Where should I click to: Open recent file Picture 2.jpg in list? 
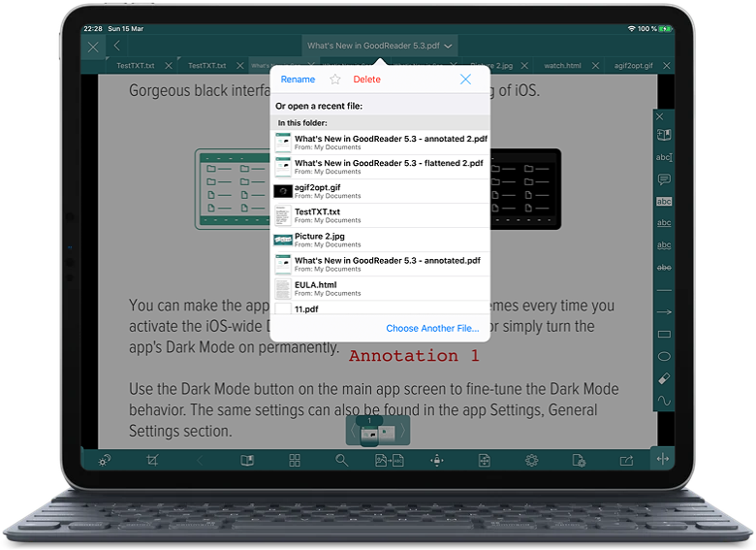tap(380, 240)
